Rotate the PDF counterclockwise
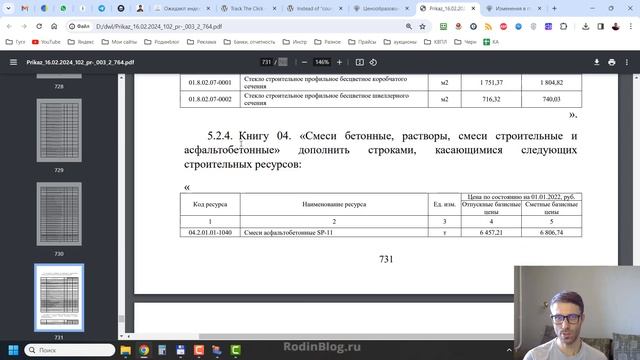The image size is (640, 360). tap(373, 62)
